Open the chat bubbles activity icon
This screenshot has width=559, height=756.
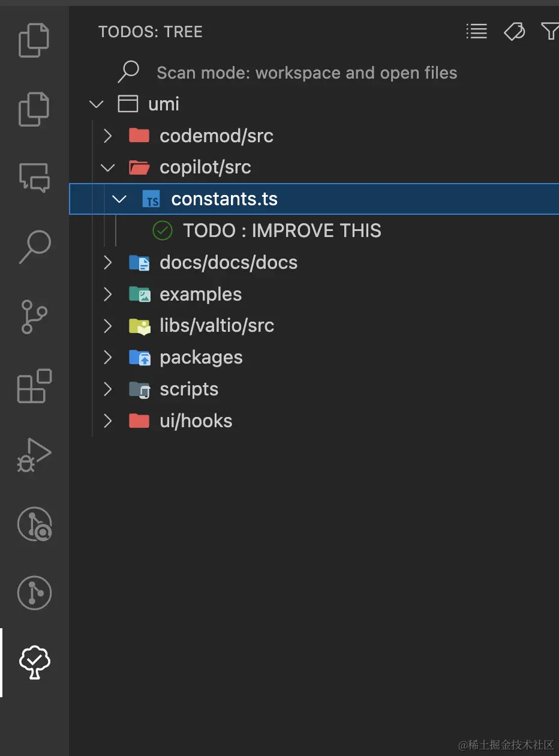(34, 178)
